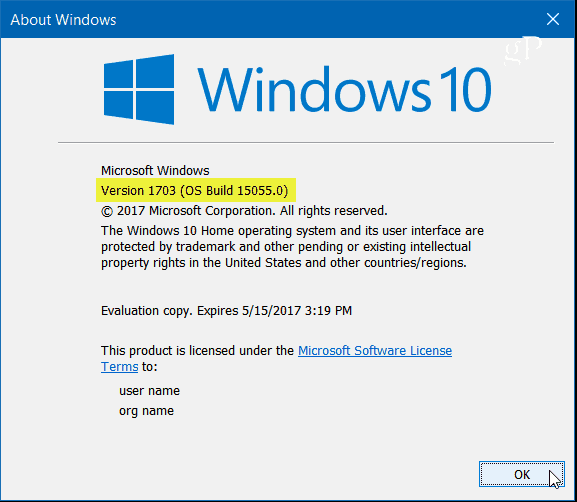The image size is (577, 502).
Task: Click the org name label
Action: coord(146,411)
